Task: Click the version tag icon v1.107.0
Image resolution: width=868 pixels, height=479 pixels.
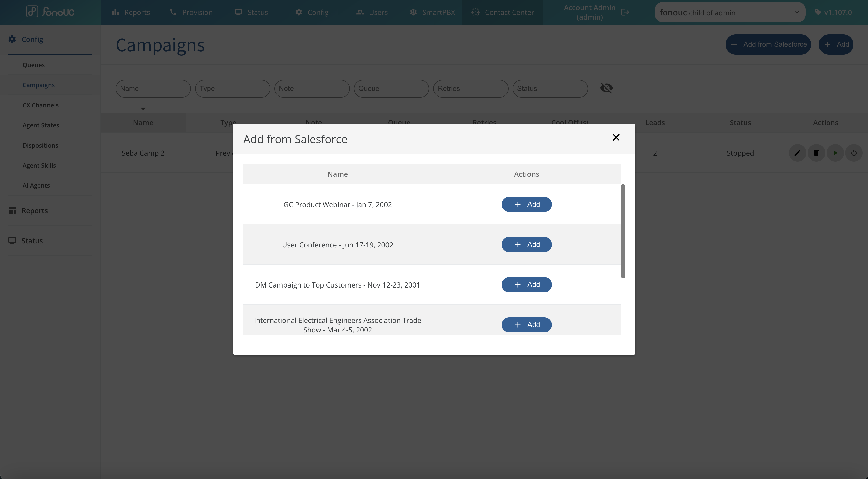Action: 818,12
